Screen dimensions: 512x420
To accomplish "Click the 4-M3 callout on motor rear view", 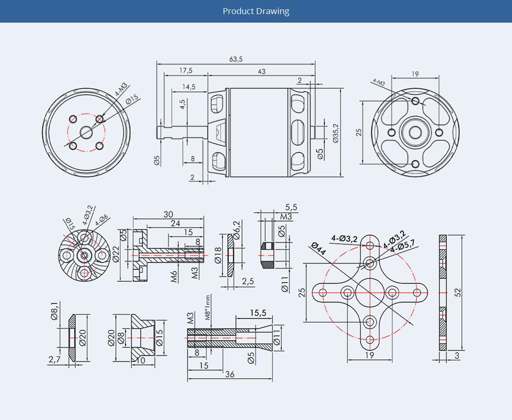I will (379, 82).
